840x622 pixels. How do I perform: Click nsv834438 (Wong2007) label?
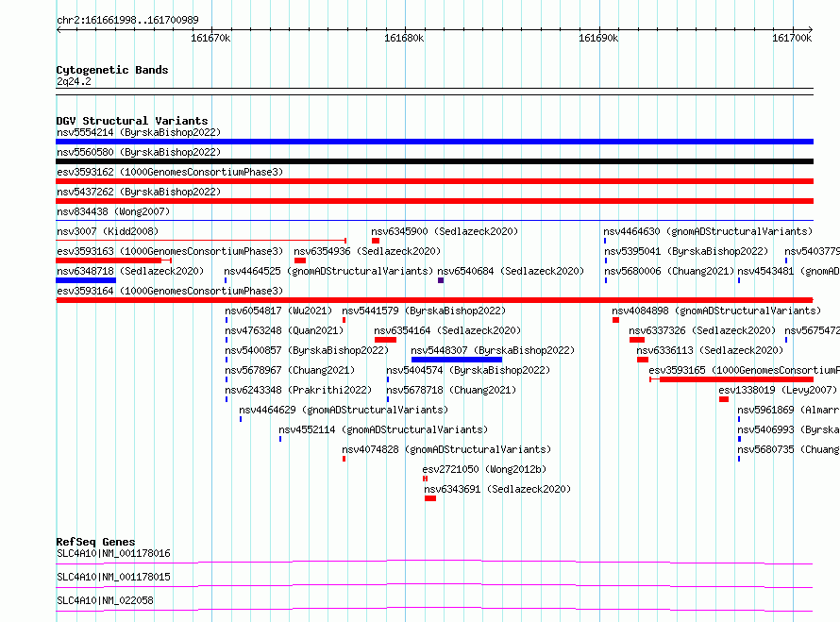tap(113, 211)
